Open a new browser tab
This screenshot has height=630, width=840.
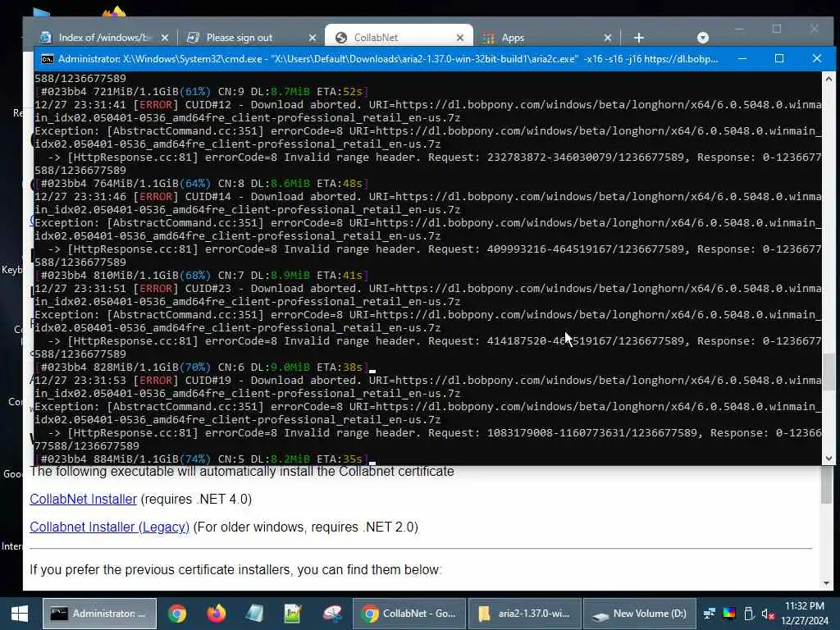coord(638,38)
